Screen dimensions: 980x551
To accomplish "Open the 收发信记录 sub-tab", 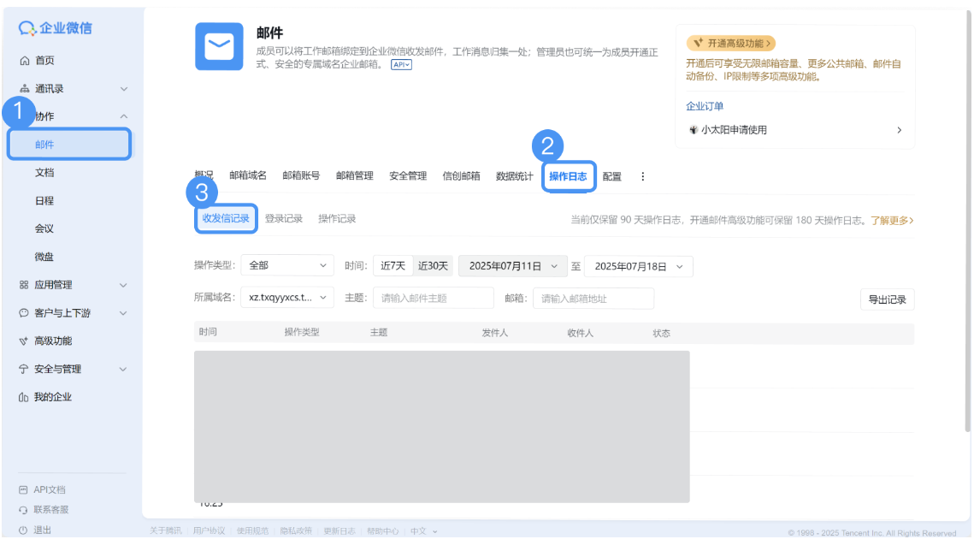I will 226,218.
